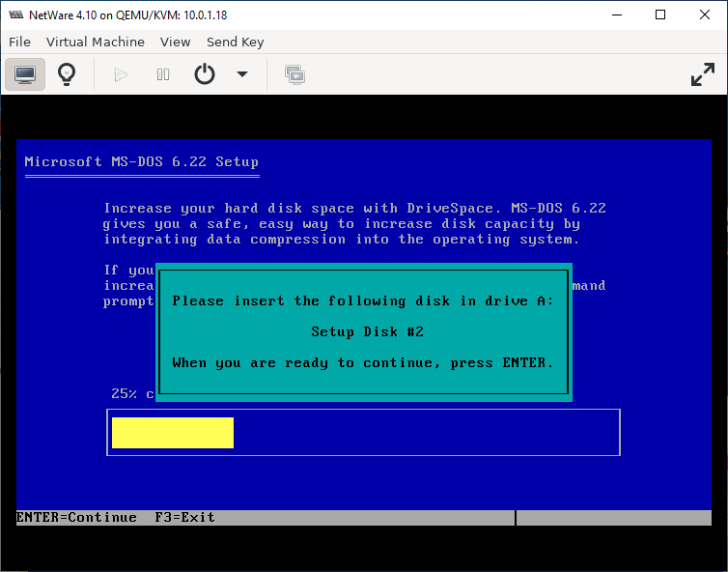728x572 pixels.
Task: Open the Send Key menu
Action: 235,42
